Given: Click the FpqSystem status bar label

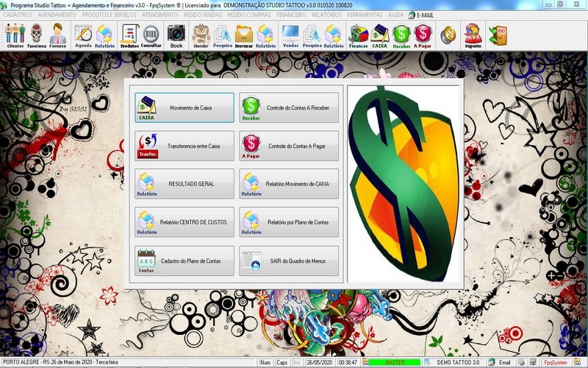Looking at the screenshot, I should point(556,362).
